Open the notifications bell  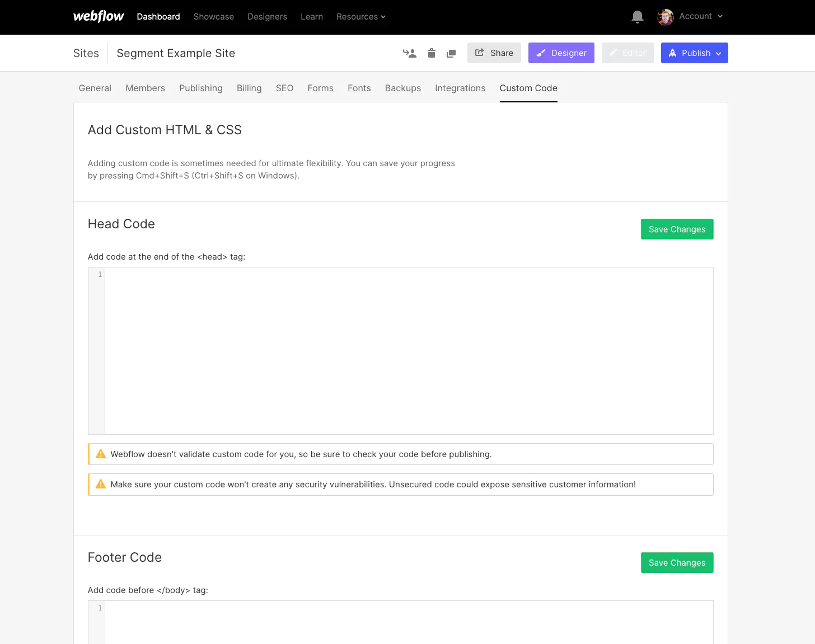[637, 17]
